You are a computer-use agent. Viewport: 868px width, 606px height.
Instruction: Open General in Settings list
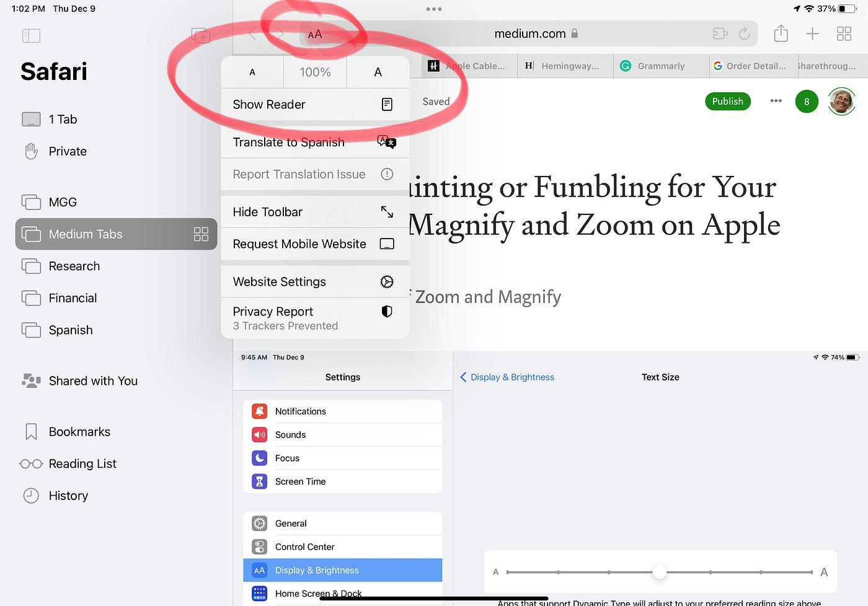tap(343, 524)
